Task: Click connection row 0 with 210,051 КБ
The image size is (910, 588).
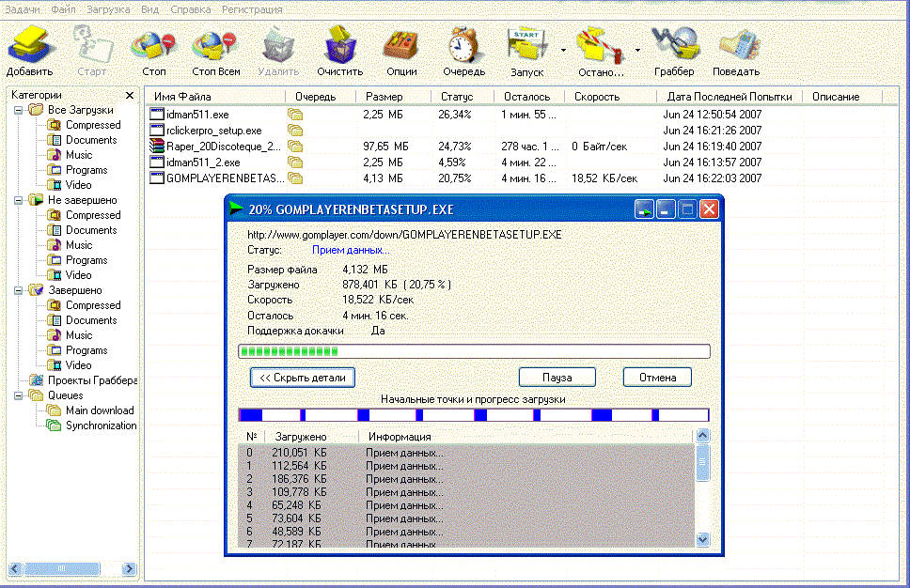Action: tap(466, 453)
